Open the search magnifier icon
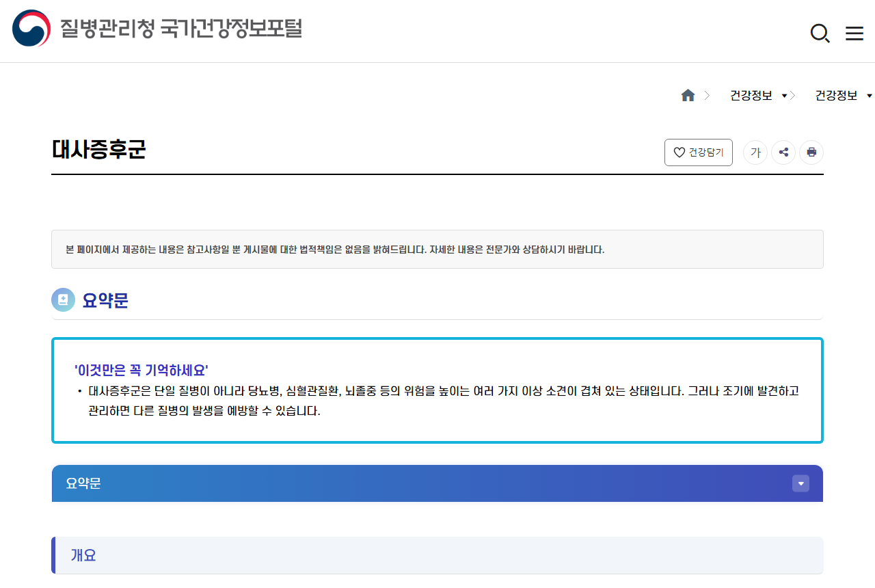This screenshot has height=588, width=875. (x=820, y=33)
